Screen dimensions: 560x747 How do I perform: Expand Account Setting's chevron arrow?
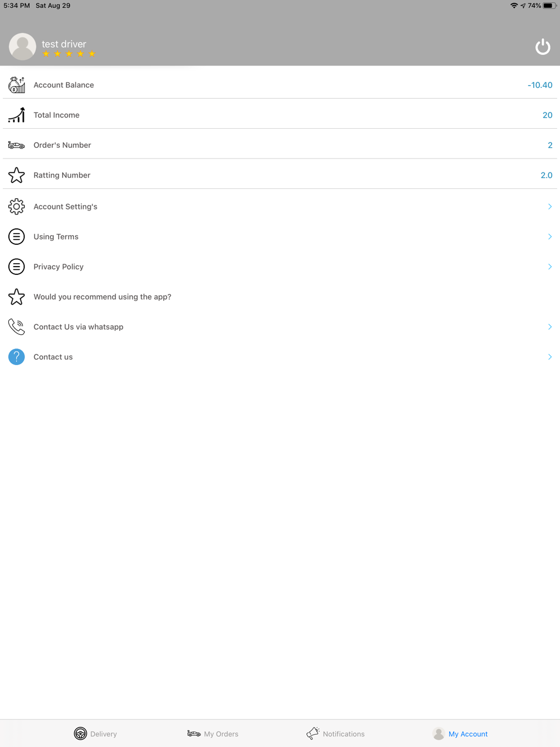click(x=550, y=207)
